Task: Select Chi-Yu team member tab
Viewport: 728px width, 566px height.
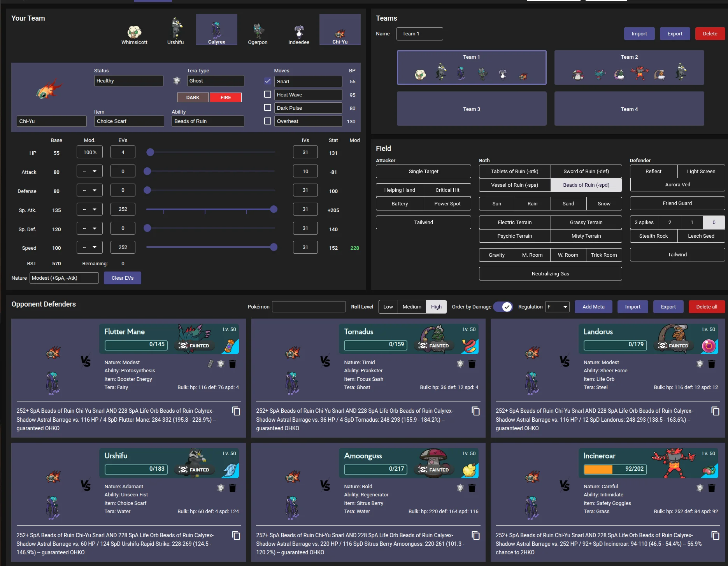Action: [x=340, y=30]
